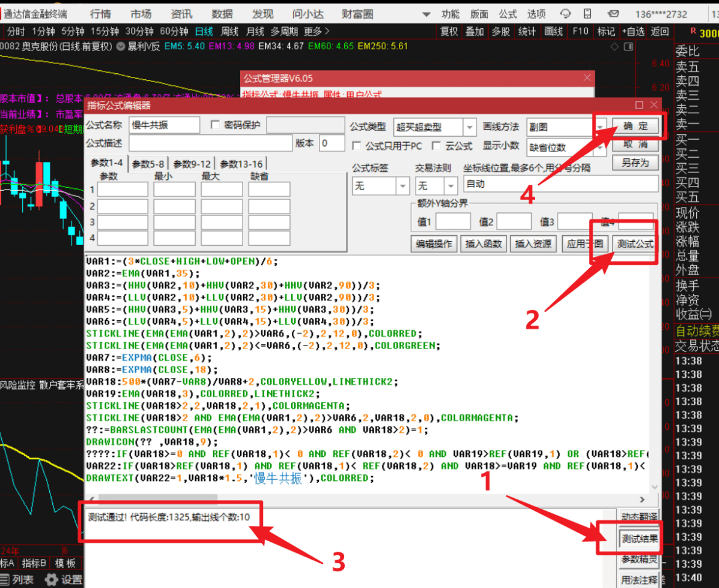The image size is (719, 588).
Task: Click the 动态翻译 button
Action: [x=639, y=517]
